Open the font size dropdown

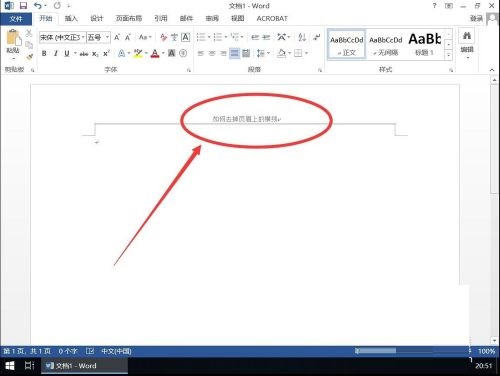pyautogui.click(x=107, y=37)
